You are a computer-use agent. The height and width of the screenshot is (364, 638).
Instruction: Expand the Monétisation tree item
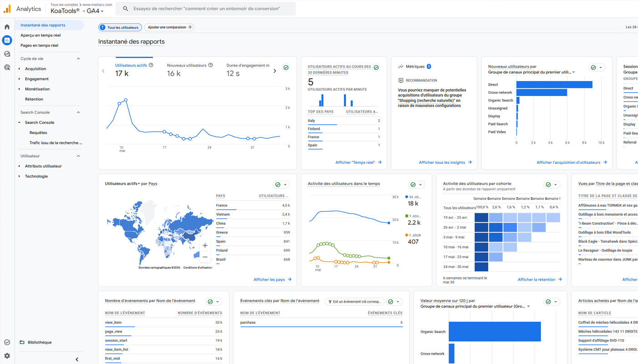[x=19, y=89]
